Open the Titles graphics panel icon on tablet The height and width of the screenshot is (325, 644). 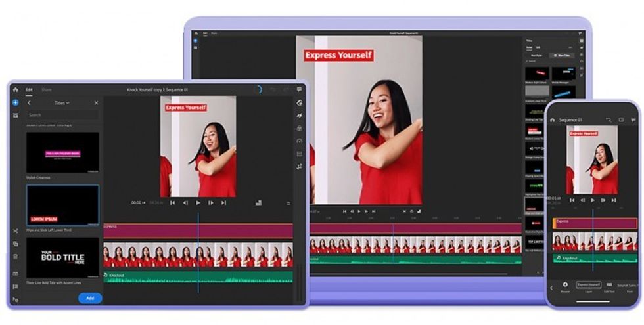coord(300,103)
